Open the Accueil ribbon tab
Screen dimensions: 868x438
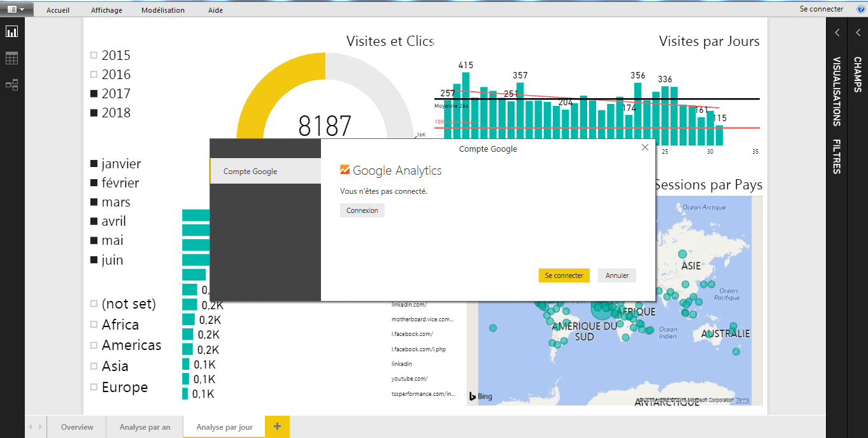(x=58, y=10)
